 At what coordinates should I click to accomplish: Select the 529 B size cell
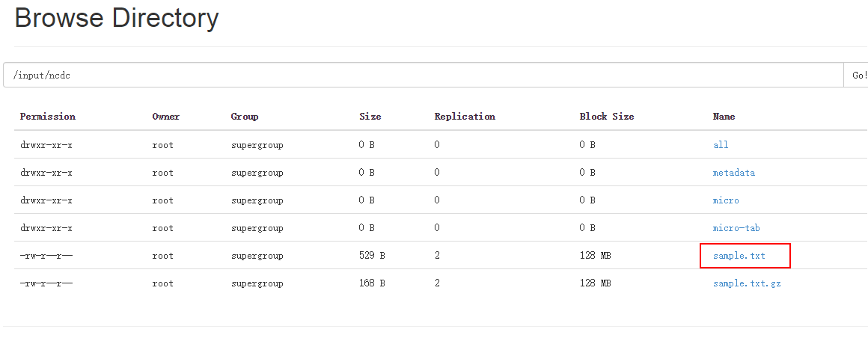click(372, 256)
